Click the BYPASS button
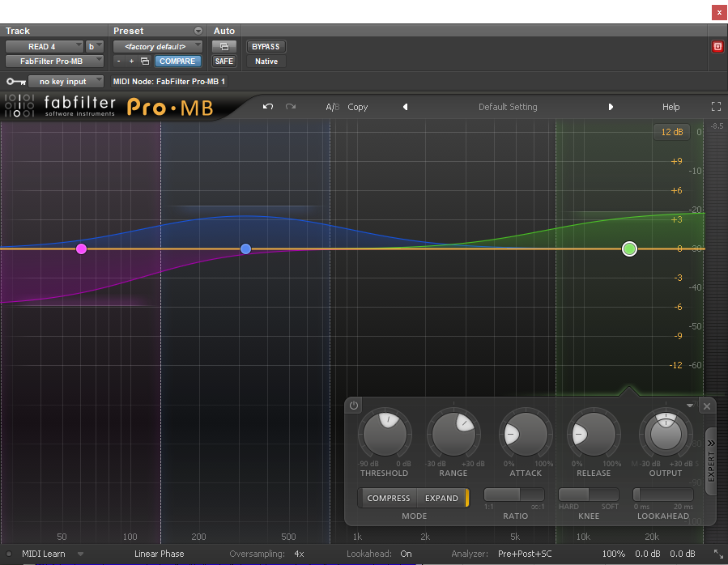 point(266,46)
